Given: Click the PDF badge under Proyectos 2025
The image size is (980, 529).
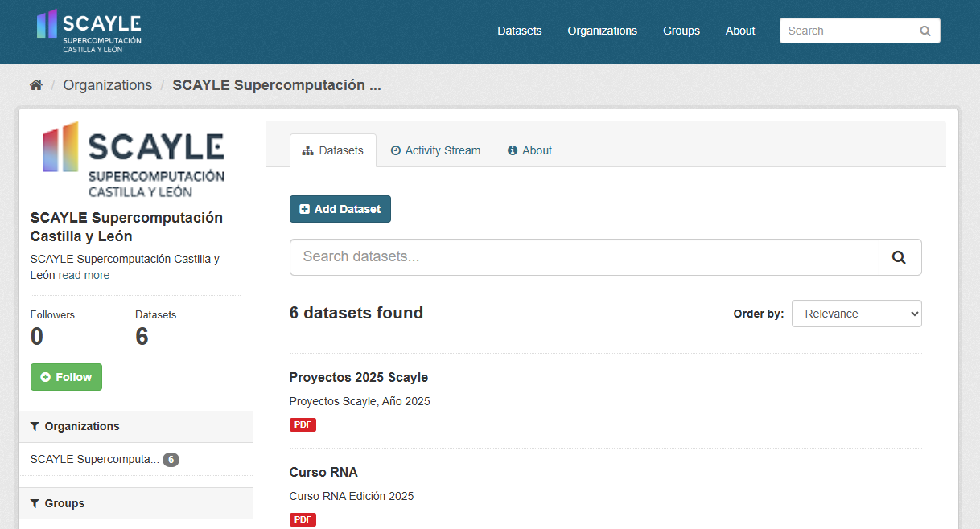Looking at the screenshot, I should coord(303,424).
